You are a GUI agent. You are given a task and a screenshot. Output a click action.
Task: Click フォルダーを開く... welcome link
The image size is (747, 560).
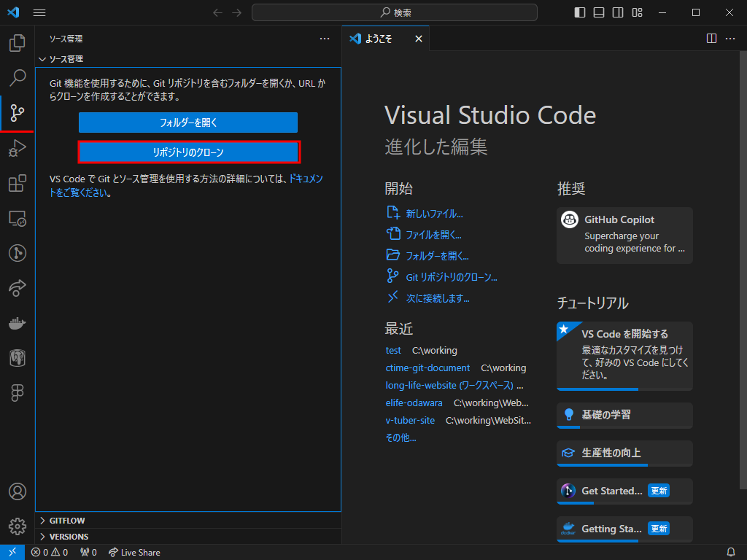[x=438, y=256]
